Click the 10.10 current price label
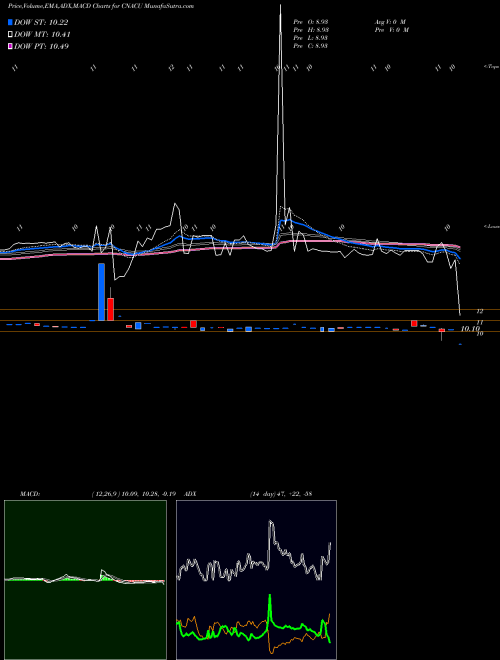Viewport: 500px width, 660px height. click(x=470, y=328)
